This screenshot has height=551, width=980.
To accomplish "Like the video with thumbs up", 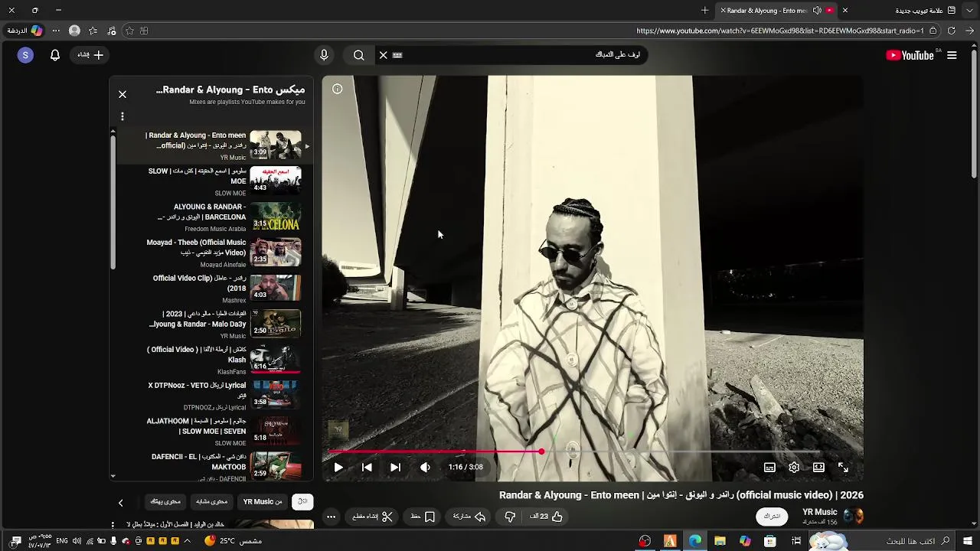I will click(x=546, y=517).
